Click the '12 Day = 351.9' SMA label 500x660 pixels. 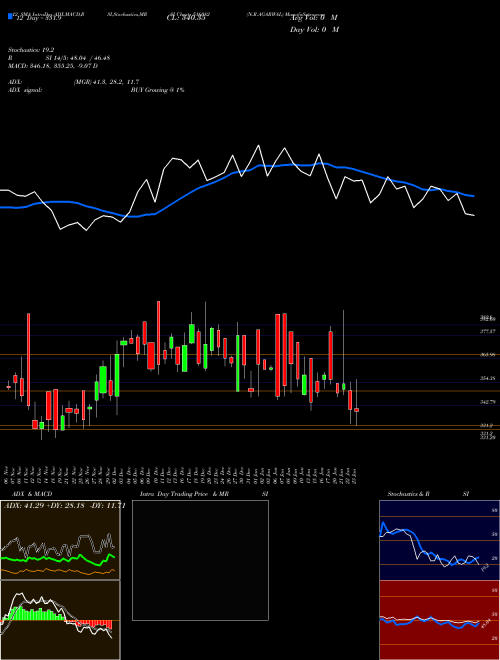[x=38, y=18]
